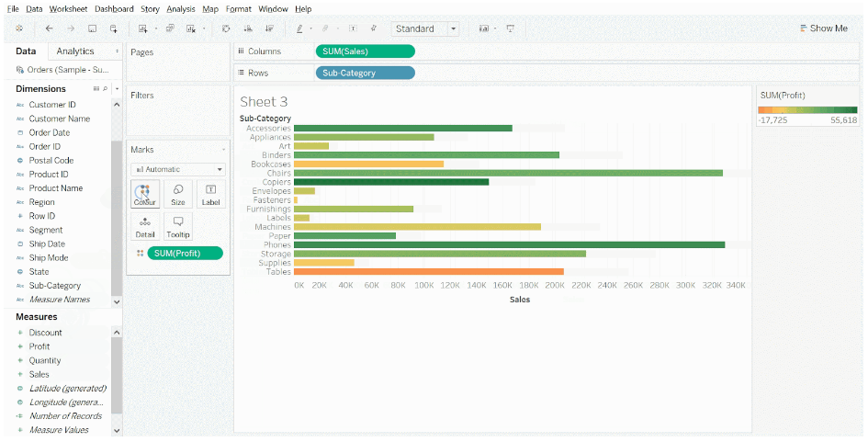This screenshot has height=442, width=868.
Task: Click the orange Tables bar in chart
Action: [428, 272]
